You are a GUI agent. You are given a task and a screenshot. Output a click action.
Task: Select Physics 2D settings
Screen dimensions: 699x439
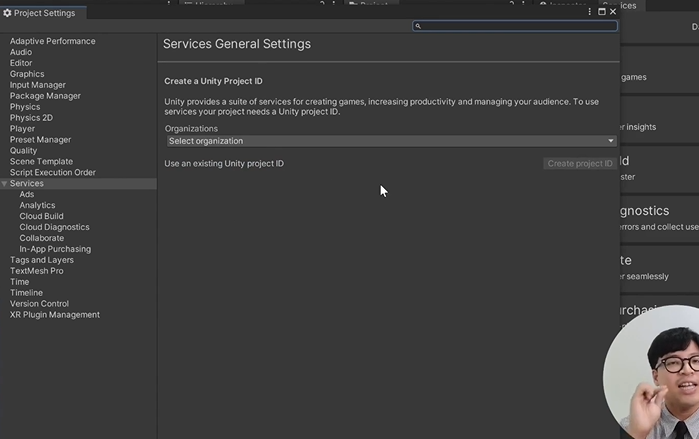(31, 118)
